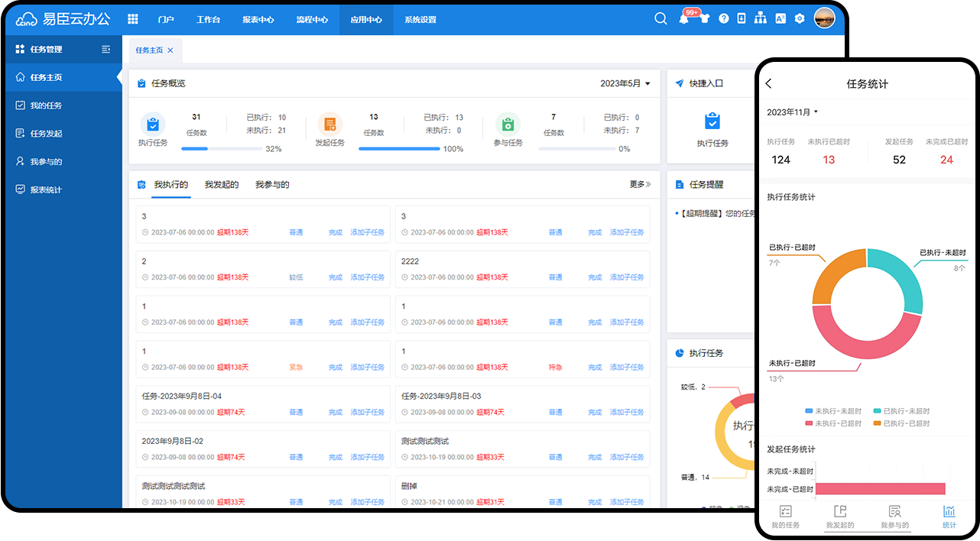Open the 2023年11月 dropdown on mobile

793,112
